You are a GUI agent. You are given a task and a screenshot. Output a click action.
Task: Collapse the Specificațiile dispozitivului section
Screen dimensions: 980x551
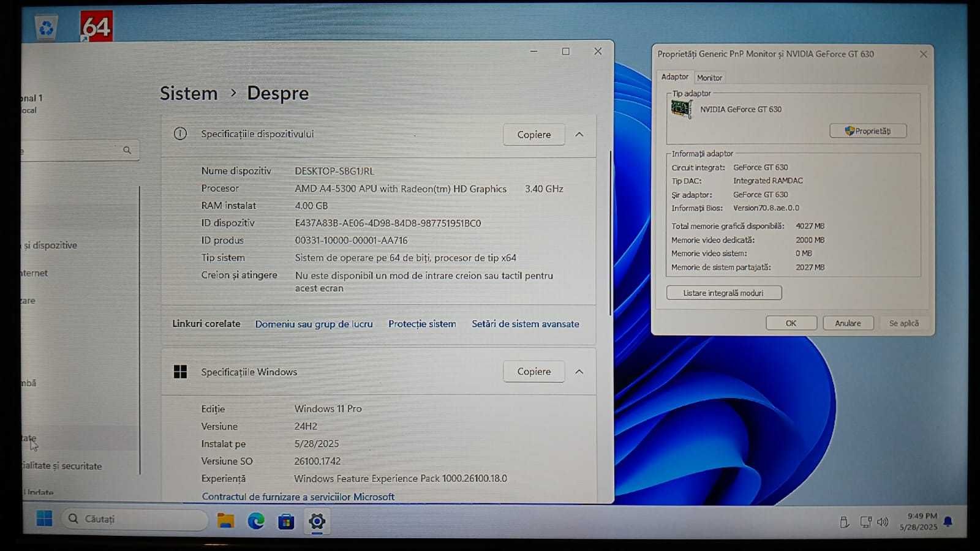pos(579,134)
